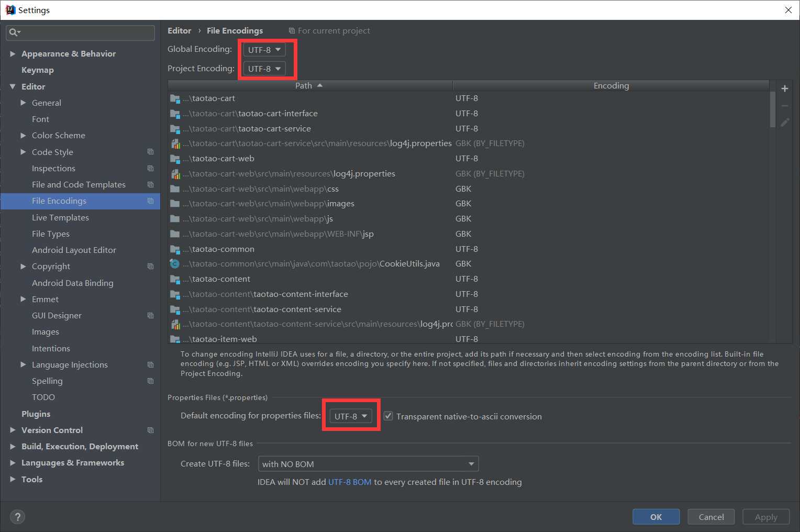Image resolution: width=800 pixels, height=532 pixels.
Task: Expand the Emmet node
Action: (23, 299)
